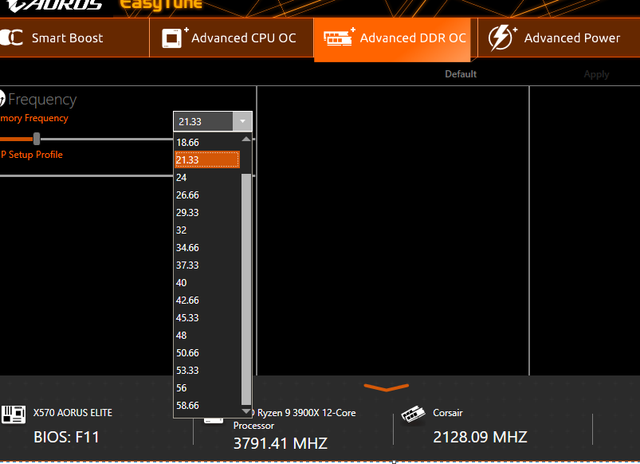Select 37.33 memory multiplier
This screenshot has width=640, height=464.
(207, 265)
